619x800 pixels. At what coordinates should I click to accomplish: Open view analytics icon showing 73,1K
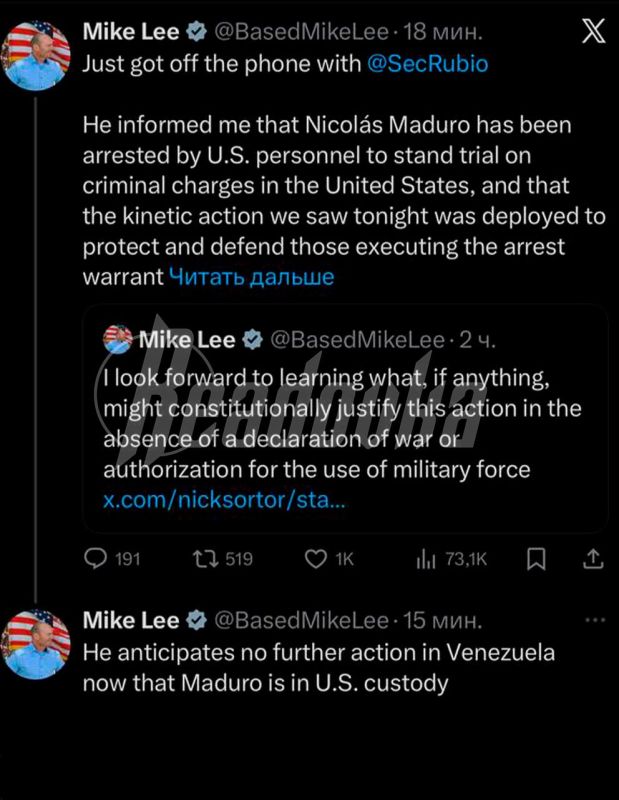coord(425,559)
